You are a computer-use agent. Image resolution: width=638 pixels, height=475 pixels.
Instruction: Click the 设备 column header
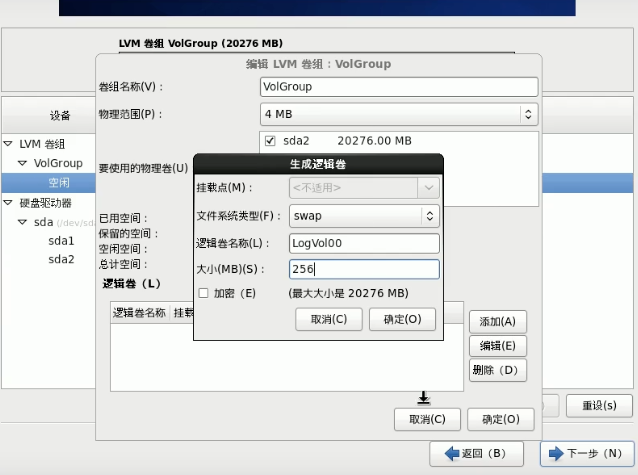(49, 116)
